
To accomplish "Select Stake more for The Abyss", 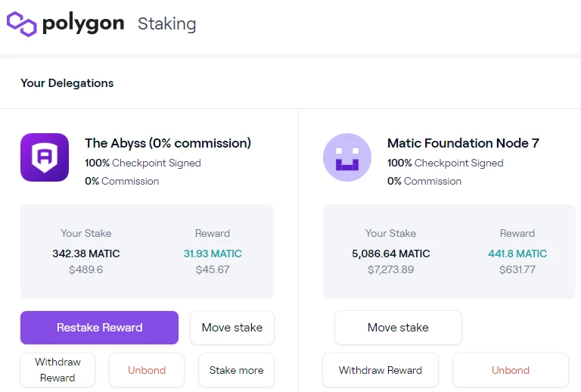I will [236, 370].
